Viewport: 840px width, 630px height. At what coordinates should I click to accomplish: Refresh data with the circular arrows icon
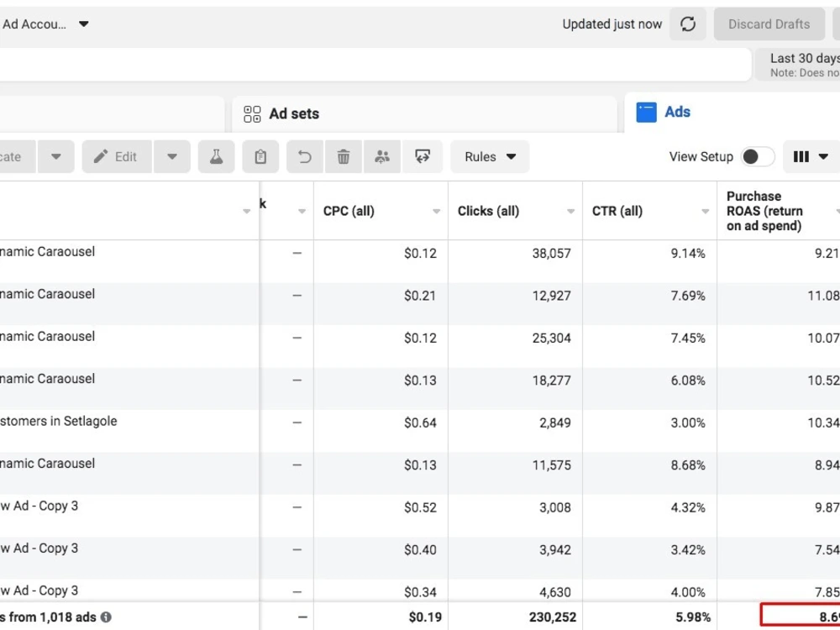(688, 24)
